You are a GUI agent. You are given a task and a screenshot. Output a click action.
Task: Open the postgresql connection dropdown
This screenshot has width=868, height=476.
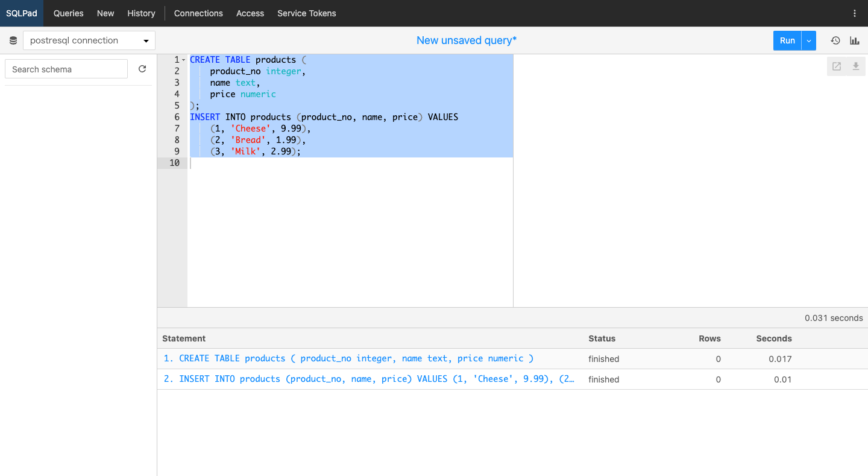pos(89,40)
